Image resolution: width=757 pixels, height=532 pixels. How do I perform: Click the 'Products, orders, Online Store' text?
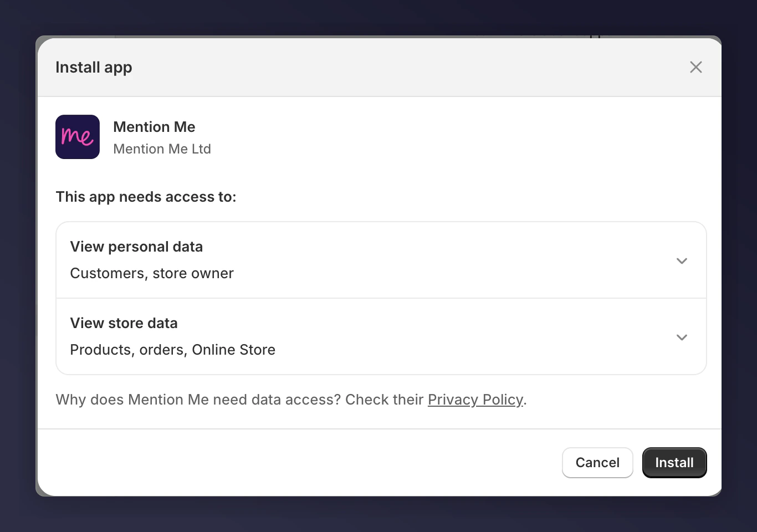click(172, 350)
